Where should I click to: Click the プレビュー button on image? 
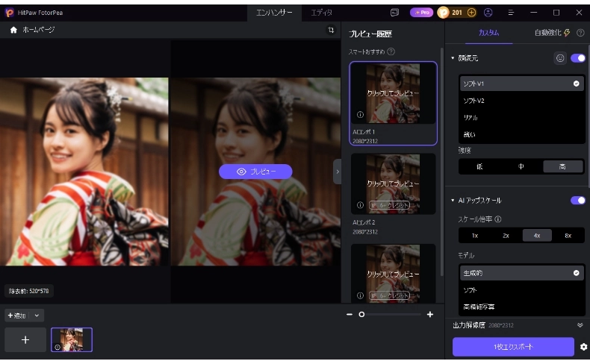[x=255, y=172]
